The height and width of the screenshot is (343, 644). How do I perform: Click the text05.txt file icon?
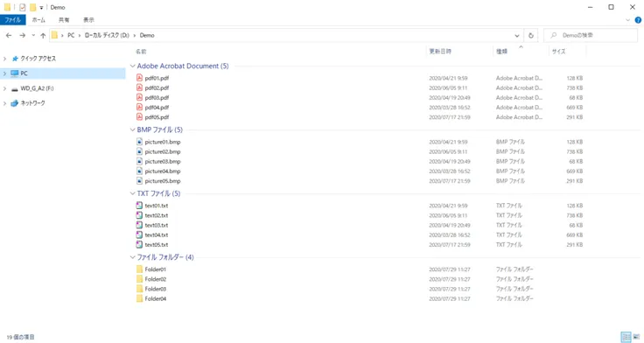139,245
